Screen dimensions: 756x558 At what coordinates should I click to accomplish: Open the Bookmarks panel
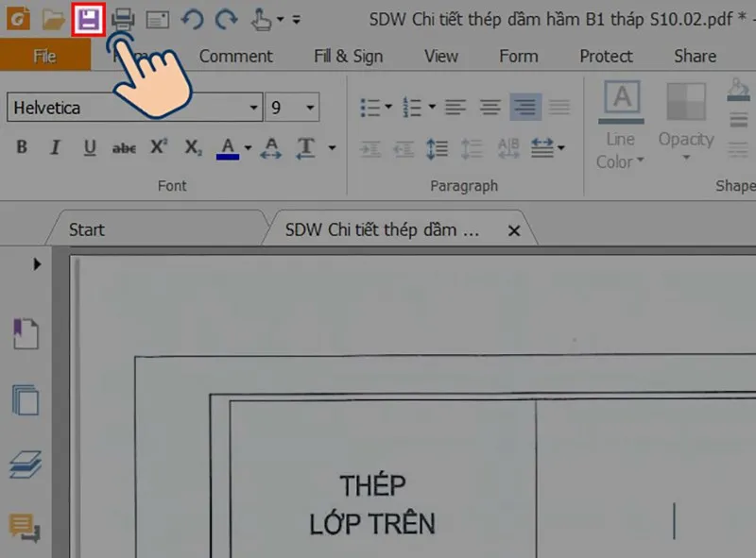(26, 332)
